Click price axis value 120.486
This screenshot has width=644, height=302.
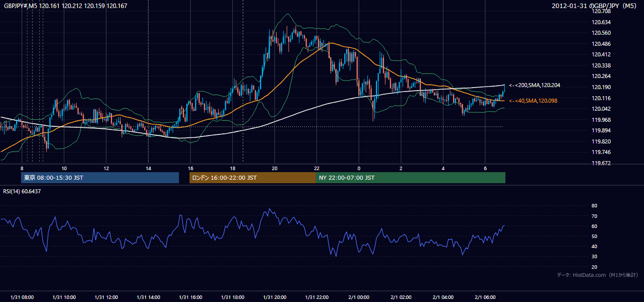point(601,44)
